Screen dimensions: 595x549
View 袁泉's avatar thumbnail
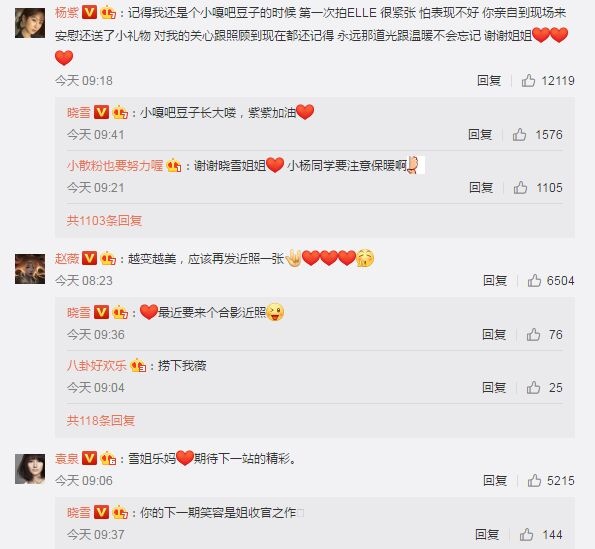30,469
